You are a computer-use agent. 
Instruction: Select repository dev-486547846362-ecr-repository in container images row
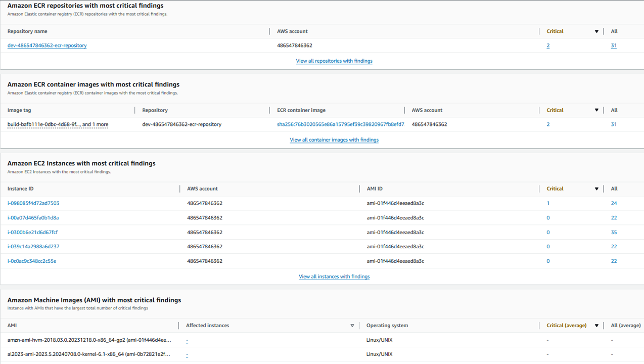[182, 124]
